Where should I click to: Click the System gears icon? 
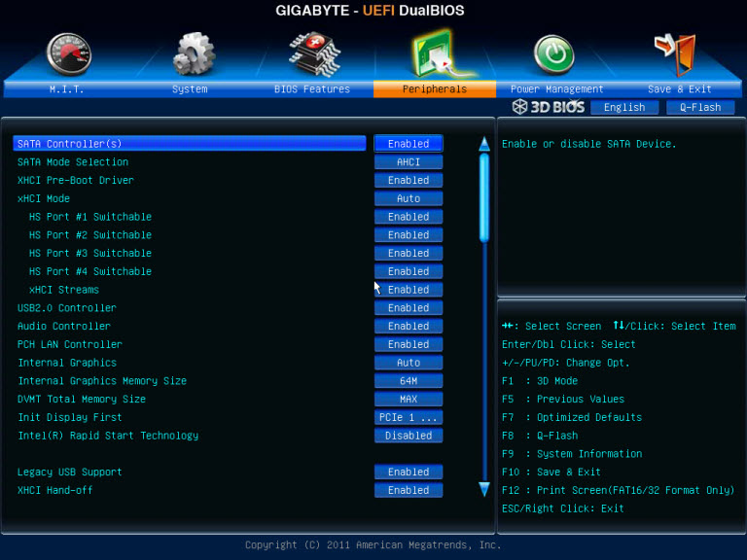pyautogui.click(x=194, y=53)
